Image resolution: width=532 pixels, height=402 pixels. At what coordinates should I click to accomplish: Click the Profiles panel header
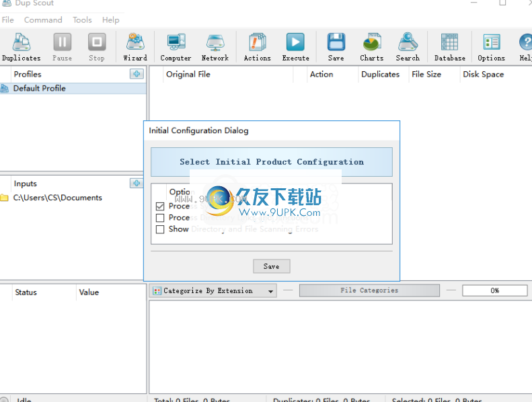(x=28, y=74)
